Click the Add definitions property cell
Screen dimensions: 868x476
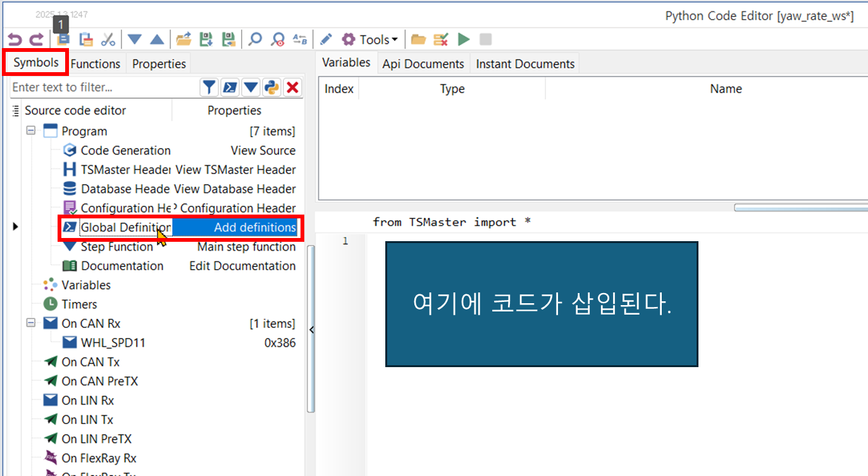[x=235, y=227]
